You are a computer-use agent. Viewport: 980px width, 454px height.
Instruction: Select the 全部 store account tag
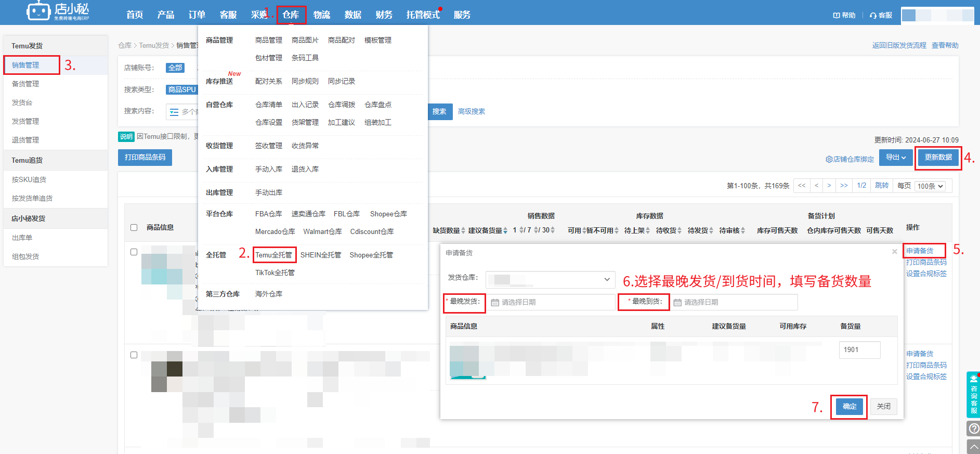tap(175, 68)
